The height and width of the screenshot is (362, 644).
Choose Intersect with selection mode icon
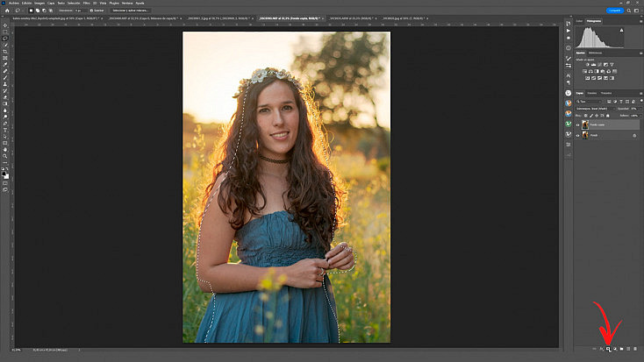tap(51, 11)
